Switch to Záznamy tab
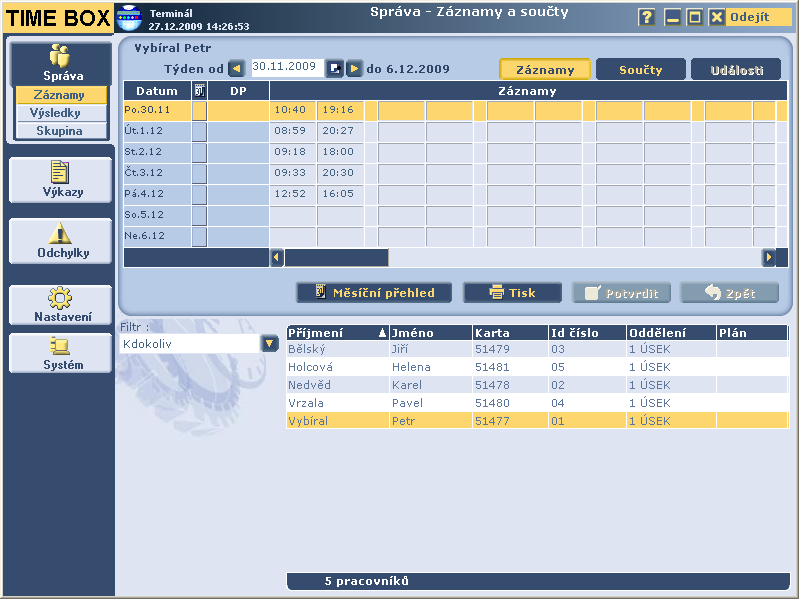The height and width of the screenshot is (599, 799). (545, 69)
